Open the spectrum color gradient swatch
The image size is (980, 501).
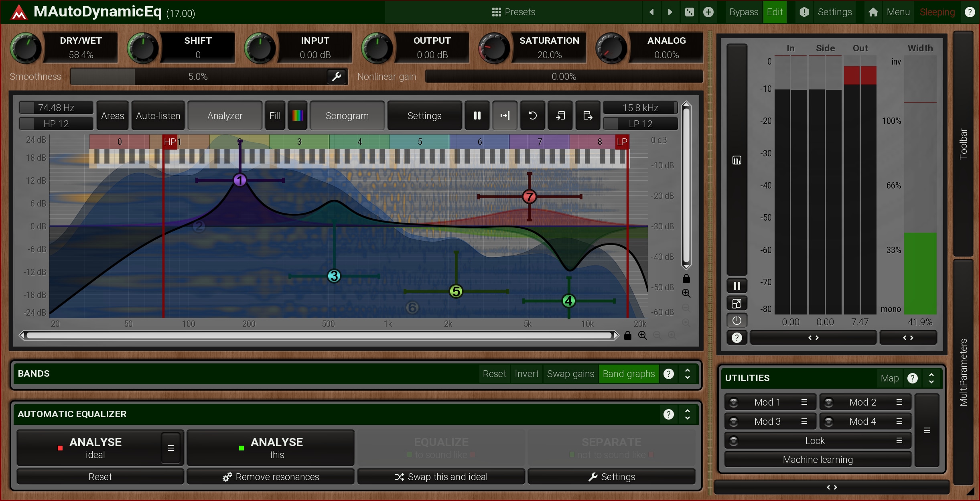click(x=297, y=116)
